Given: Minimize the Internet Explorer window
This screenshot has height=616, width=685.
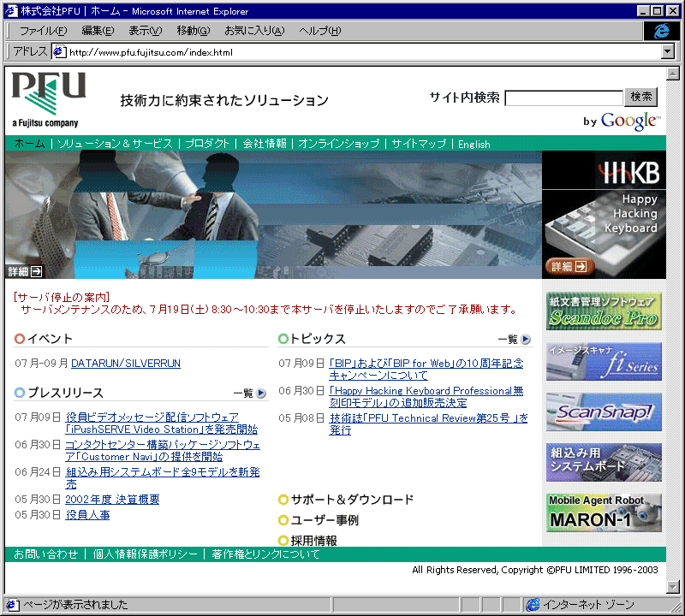Looking at the screenshot, I should tap(643, 11).
